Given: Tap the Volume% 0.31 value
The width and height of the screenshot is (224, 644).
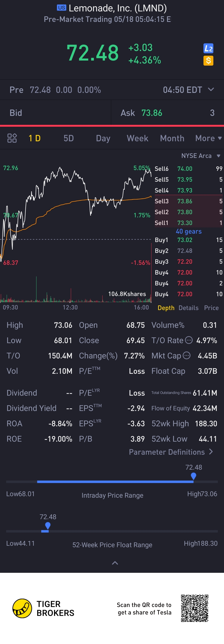Looking at the screenshot, I should click(x=210, y=325).
